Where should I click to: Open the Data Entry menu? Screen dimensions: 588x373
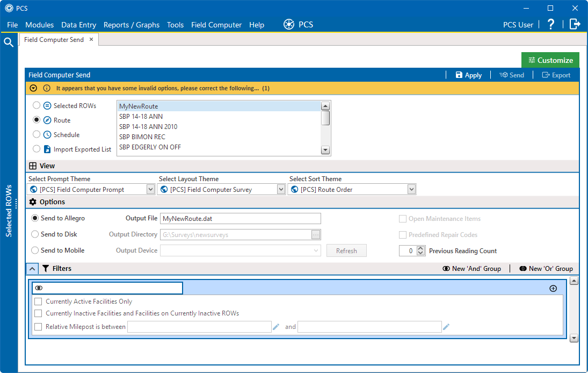[79, 25]
